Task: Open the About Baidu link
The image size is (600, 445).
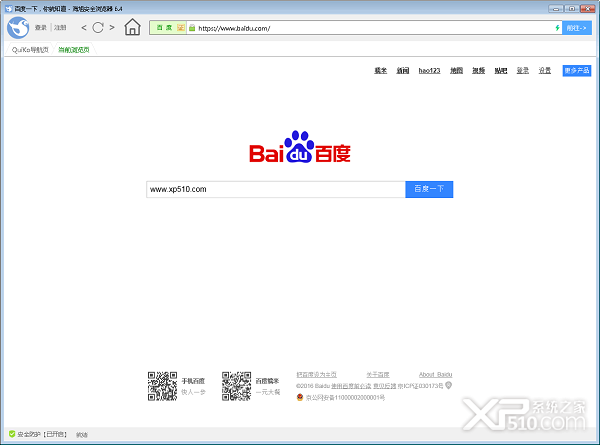Action: click(x=435, y=374)
